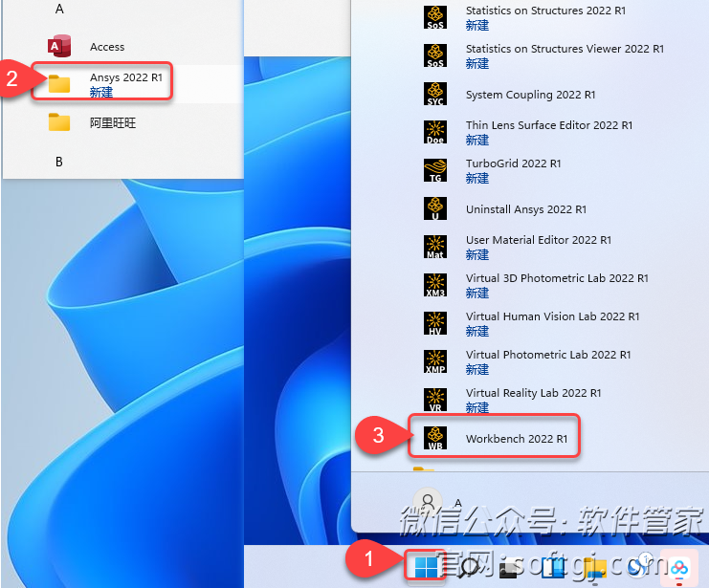Screen dimensions: 709x588
Task: Open taskbar Search magnifier
Action: click(x=470, y=568)
